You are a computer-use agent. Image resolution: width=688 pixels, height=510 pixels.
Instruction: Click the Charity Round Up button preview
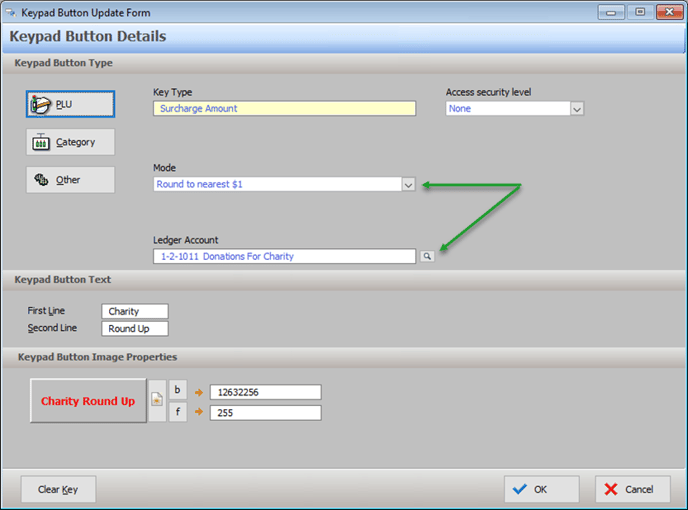pyautogui.click(x=88, y=401)
